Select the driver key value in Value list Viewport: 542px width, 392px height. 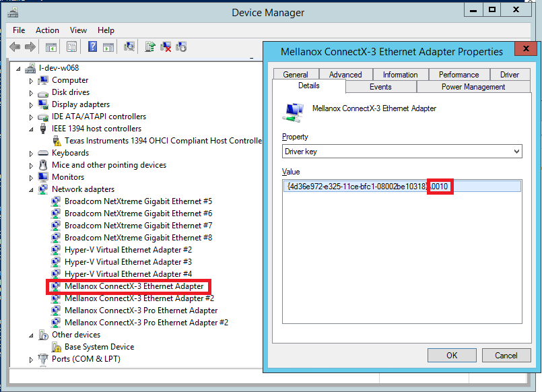[x=367, y=186]
